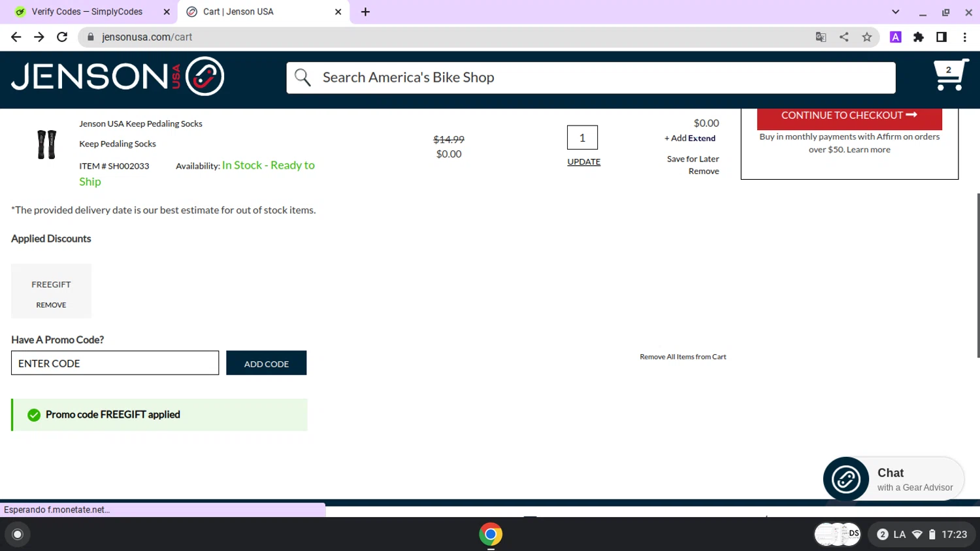Save socks for later
980x551 pixels.
(x=693, y=159)
